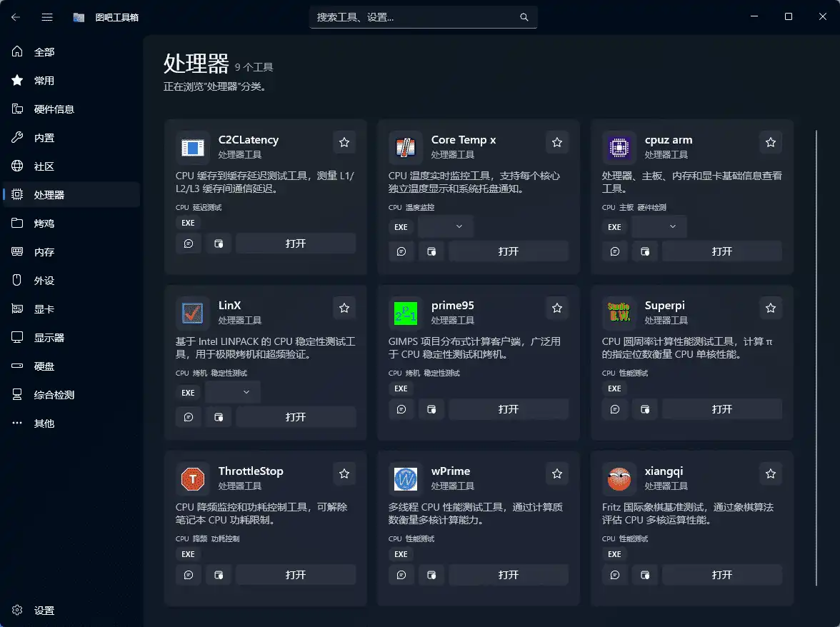
Task: Click the cpuz arm chip icon
Action: 619,147
